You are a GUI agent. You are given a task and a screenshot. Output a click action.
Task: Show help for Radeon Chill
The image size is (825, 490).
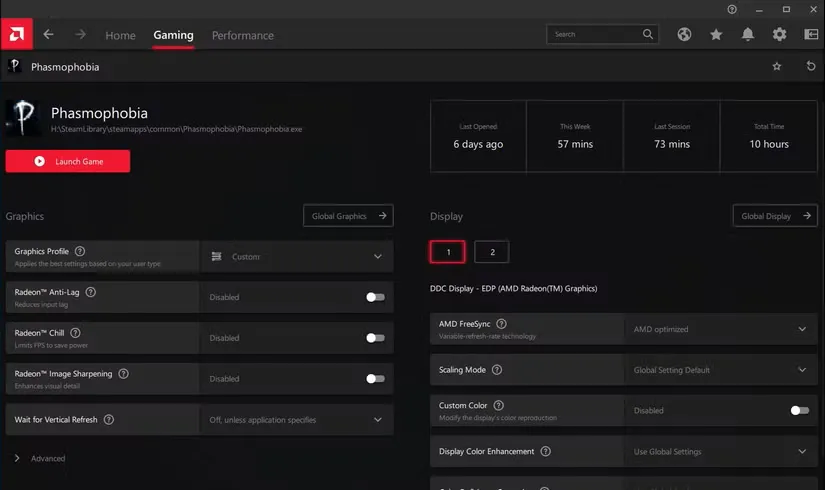[75, 333]
